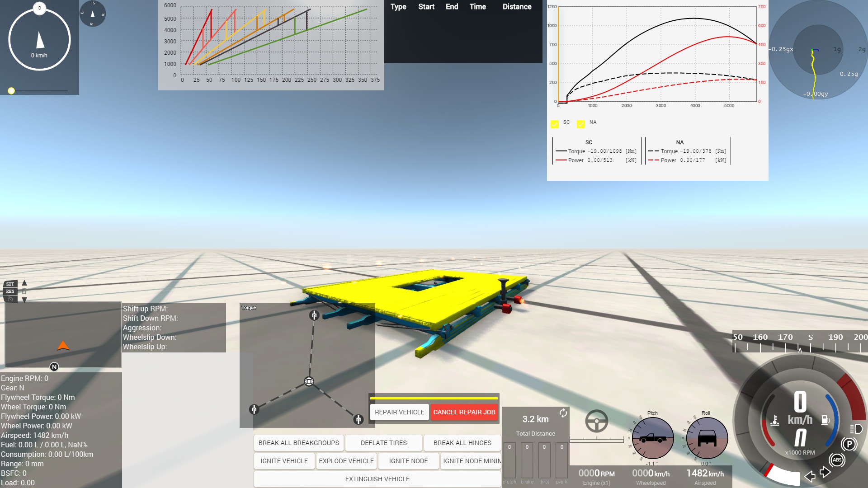Select the Distance column header
The height and width of the screenshot is (488, 868).
click(517, 7)
